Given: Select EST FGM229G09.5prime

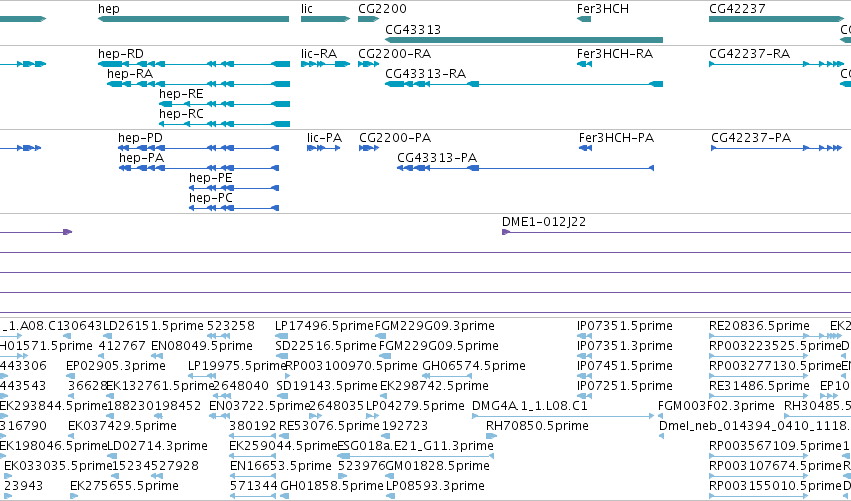Looking at the screenshot, I should pos(439,346).
